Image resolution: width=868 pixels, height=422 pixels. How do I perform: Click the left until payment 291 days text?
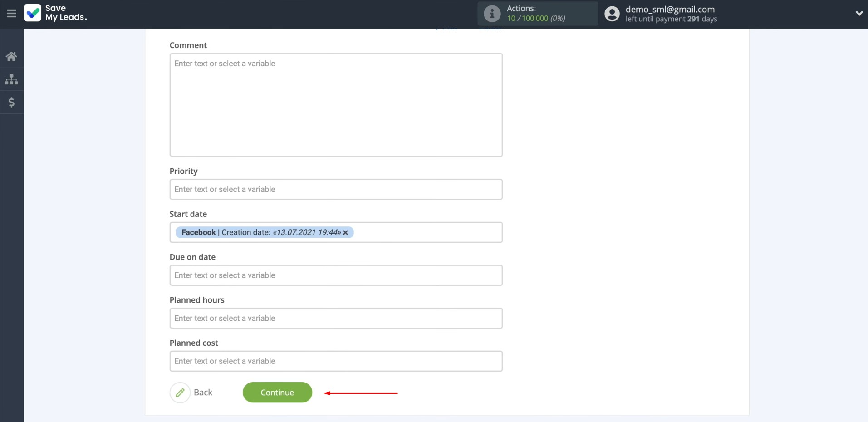(671, 19)
